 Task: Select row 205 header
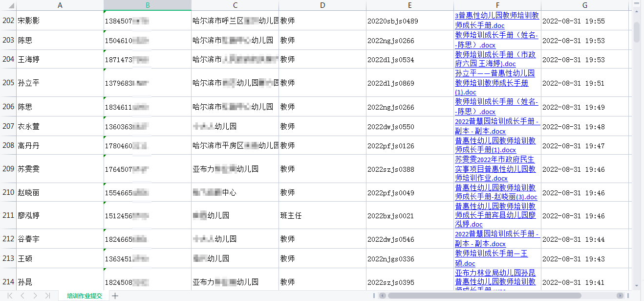pyautogui.click(x=8, y=83)
